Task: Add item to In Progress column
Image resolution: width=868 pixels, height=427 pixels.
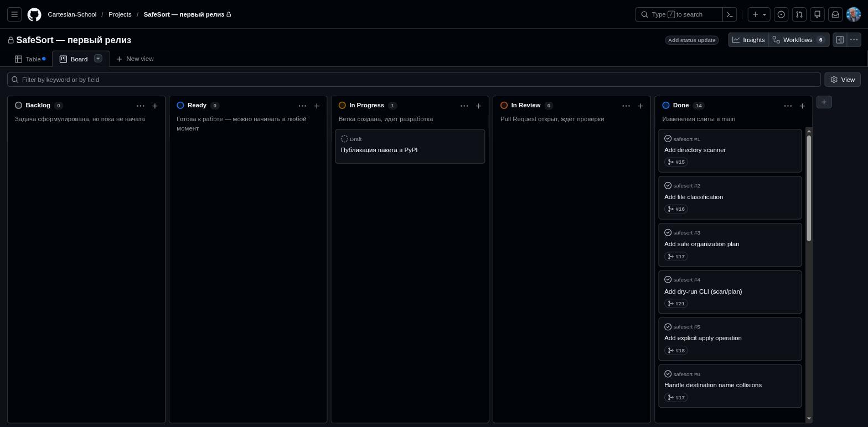Action: (x=479, y=106)
